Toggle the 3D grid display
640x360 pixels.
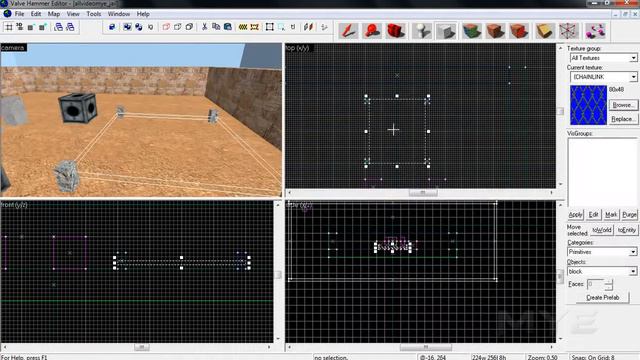tap(20, 27)
